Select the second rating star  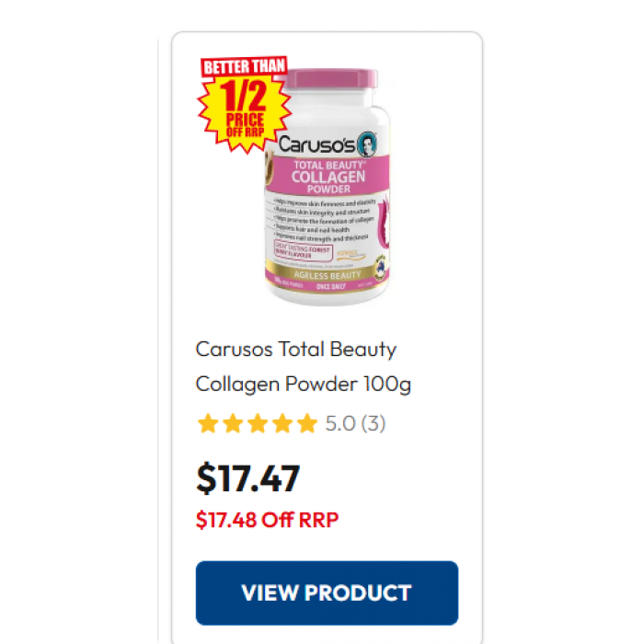click(233, 423)
